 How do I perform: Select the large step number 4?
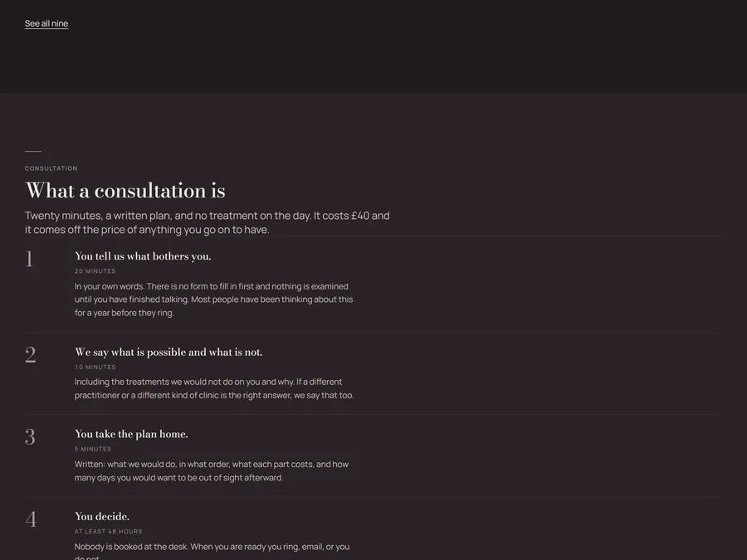(x=31, y=519)
